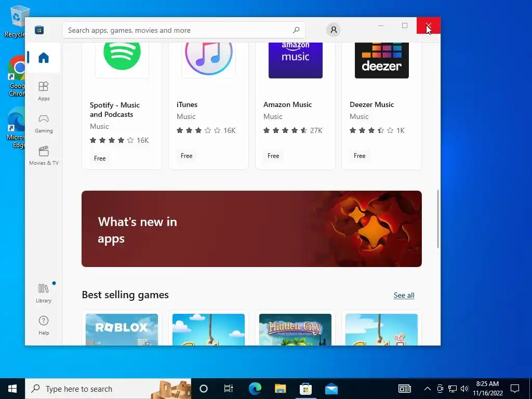Screen dimensions: 532x399
Task: Select the Deezer Music title text
Action: 372,104
